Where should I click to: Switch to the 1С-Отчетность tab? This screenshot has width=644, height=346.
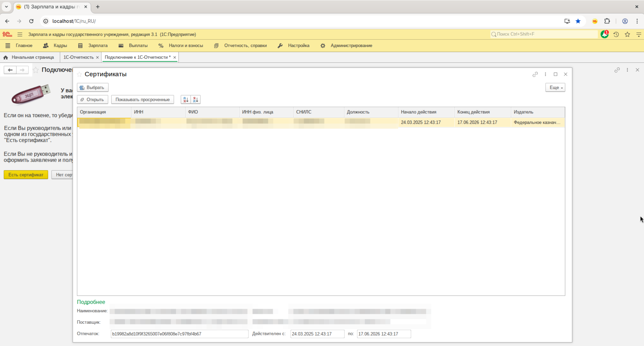click(78, 57)
